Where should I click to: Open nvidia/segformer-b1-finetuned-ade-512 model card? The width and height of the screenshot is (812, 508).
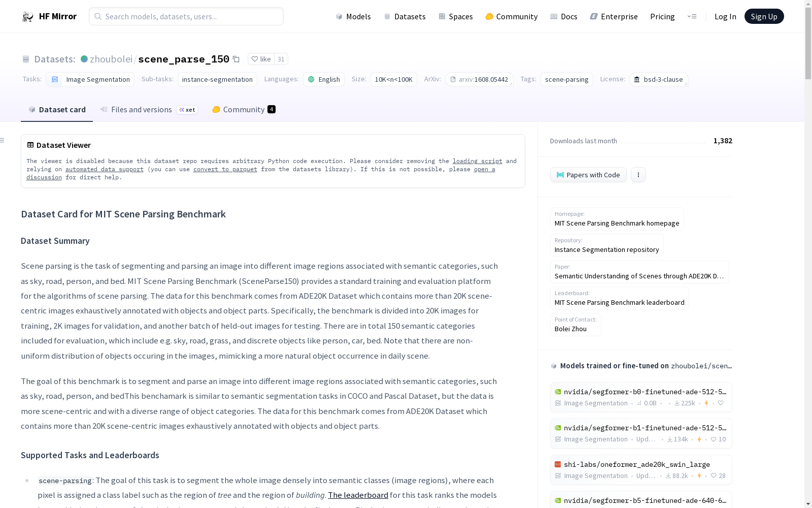pyautogui.click(x=641, y=433)
